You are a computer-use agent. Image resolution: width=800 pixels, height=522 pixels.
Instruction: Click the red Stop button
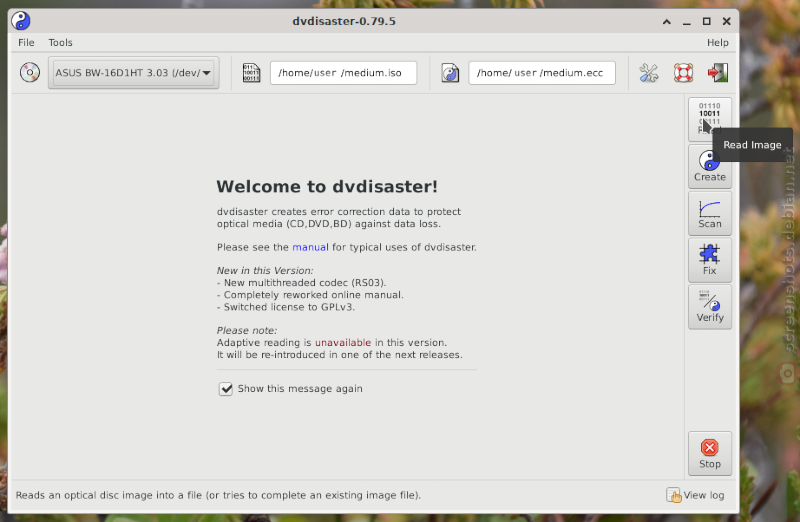710,454
